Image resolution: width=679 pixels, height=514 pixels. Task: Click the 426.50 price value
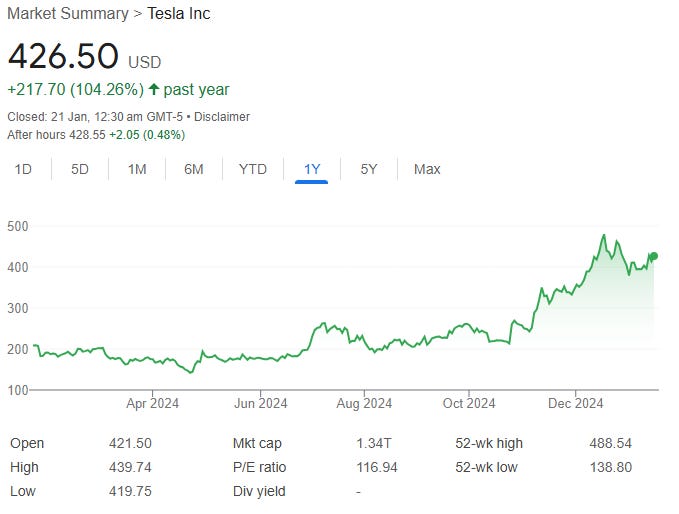(x=63, y=56)
